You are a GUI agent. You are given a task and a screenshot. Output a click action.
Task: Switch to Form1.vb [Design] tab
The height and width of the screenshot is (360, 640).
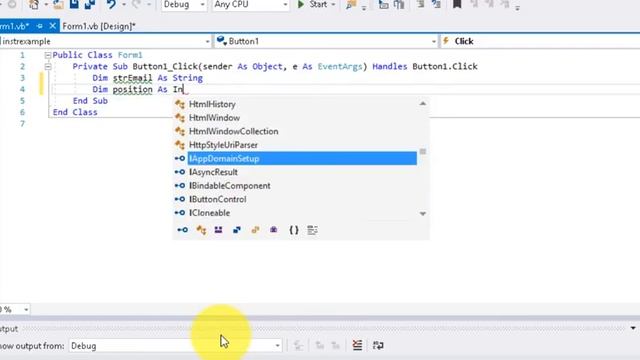click(x=99, y=26)
